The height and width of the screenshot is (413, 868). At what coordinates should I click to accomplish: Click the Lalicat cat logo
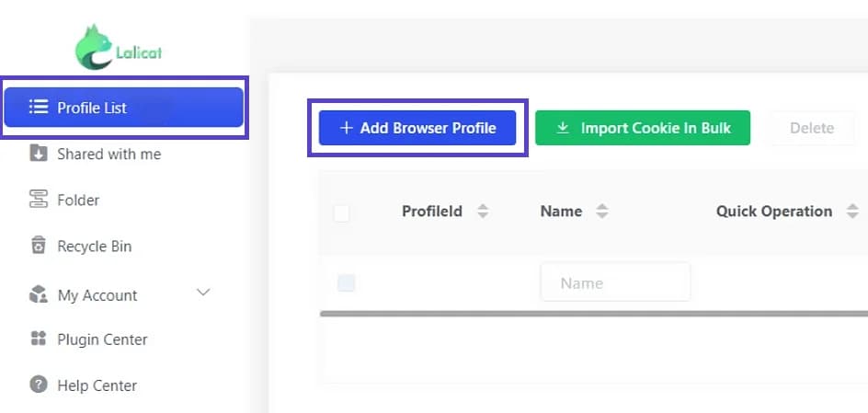point(94,47)
